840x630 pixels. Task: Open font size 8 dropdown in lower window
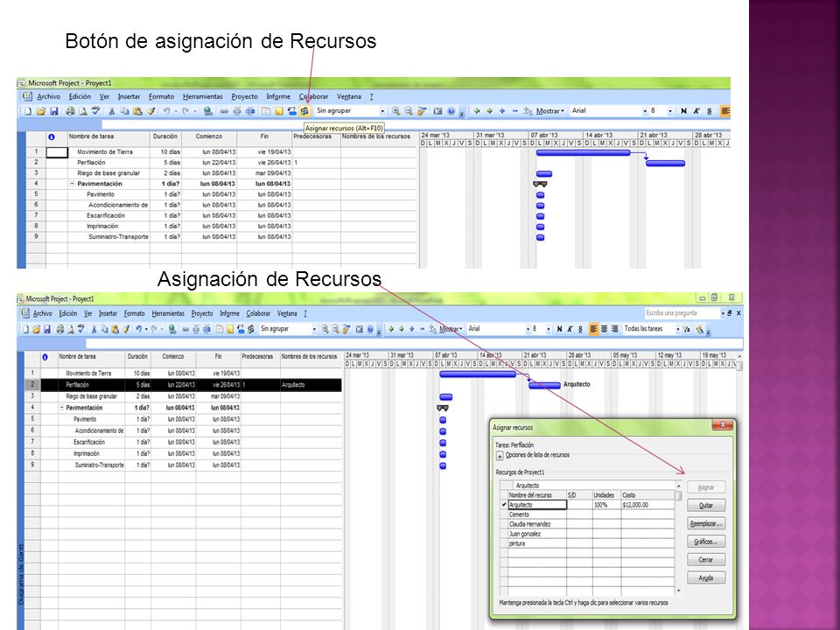[x=548, y=329]
